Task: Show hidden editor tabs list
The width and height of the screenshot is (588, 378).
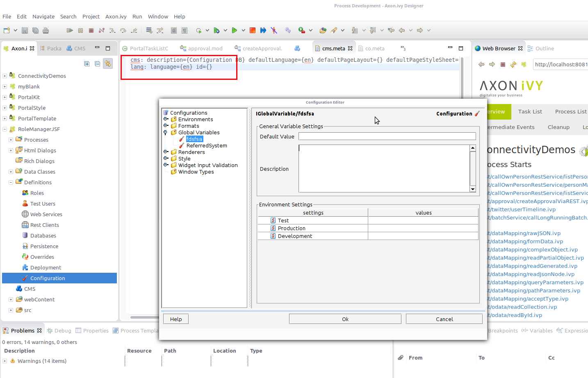Action: click(403, 48)
